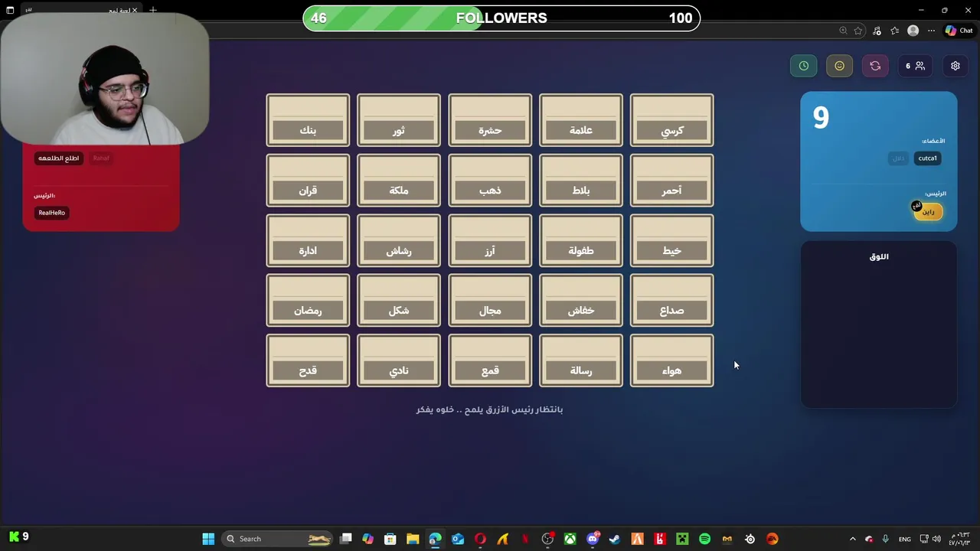Tap the نادي word card
Image resolution: width=980 pixels, height=551 pixels.
click(399, 360)
